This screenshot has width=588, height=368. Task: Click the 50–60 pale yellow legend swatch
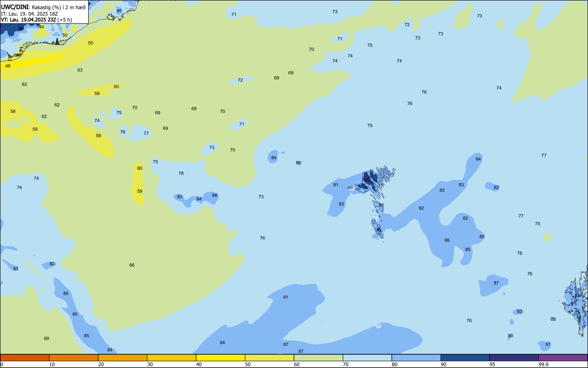click(269, 357)
